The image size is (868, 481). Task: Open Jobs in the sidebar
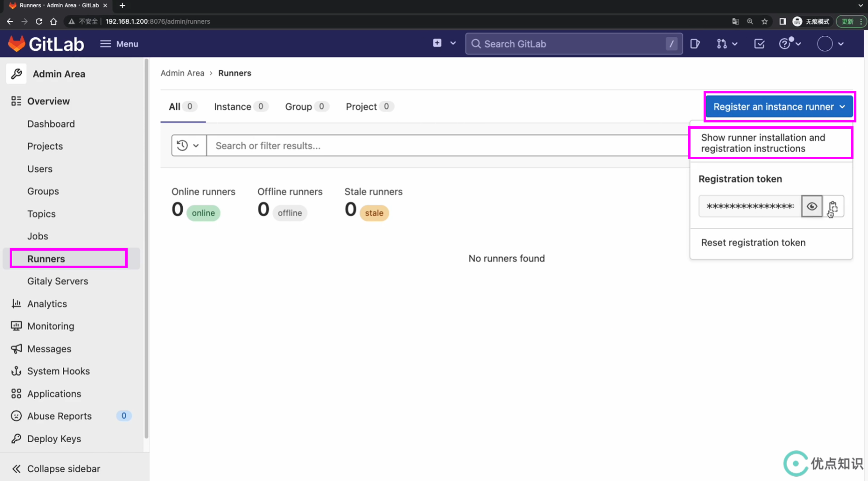click(x=38, y=236)
